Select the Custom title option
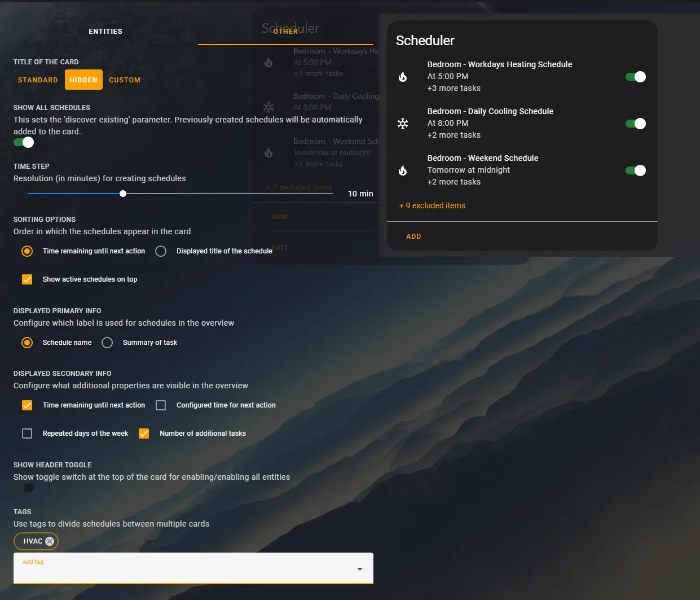Image resolution: width=700 pixels, height=600 pixels. pos(125,80)
